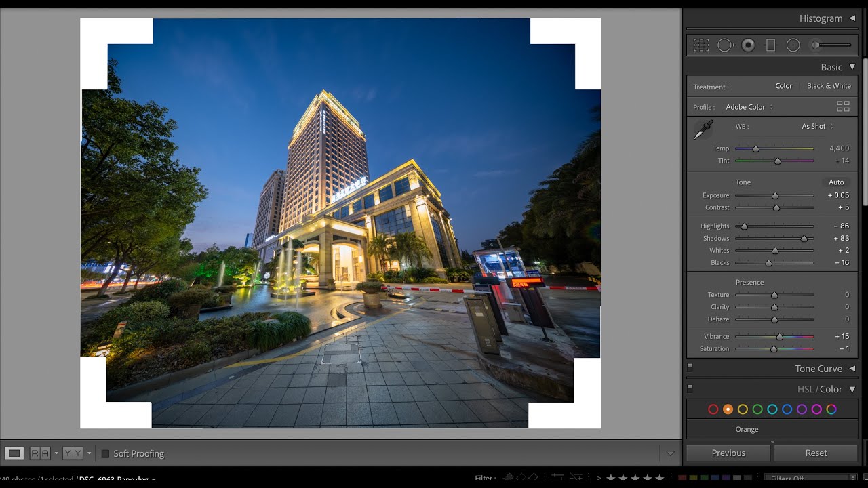Switch HSL/Color panel to HSL mode

[805, 389]
